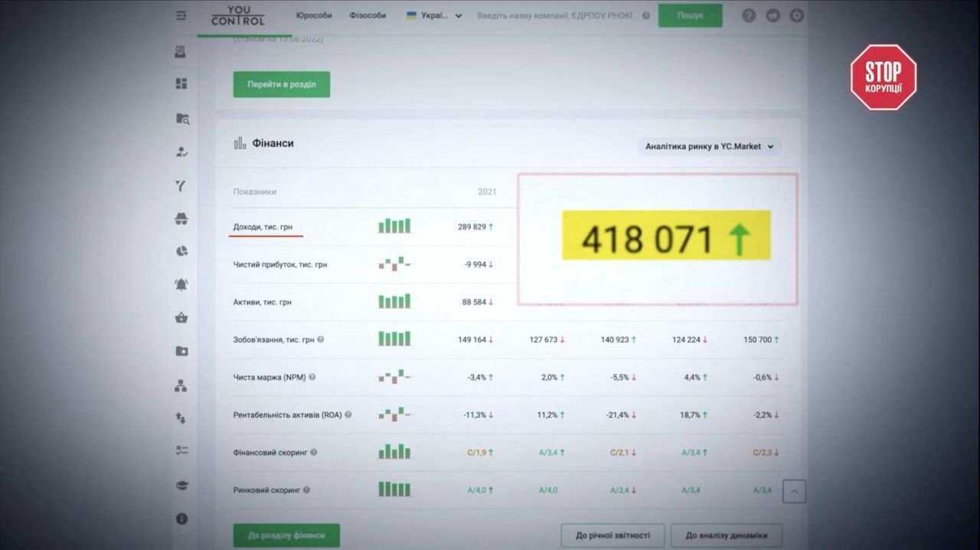Click the green Пошук button
This screenshot has width=980, height=550.
click(690, 15)
